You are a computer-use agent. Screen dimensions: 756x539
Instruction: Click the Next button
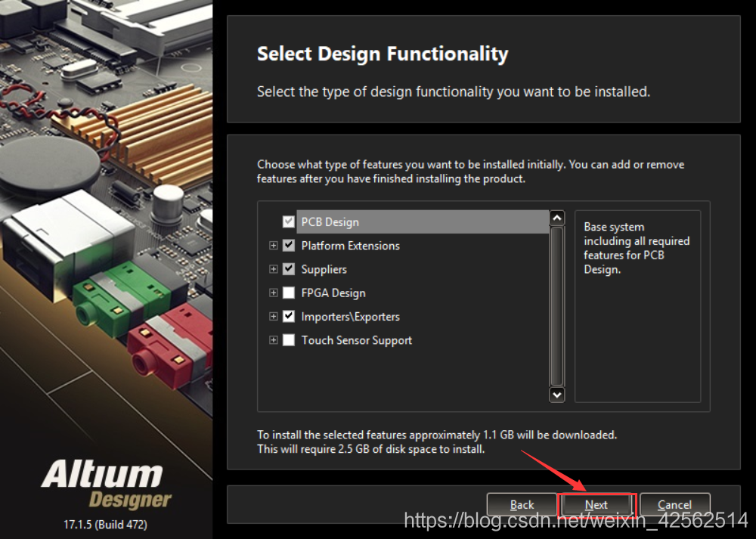click(596, 505)
